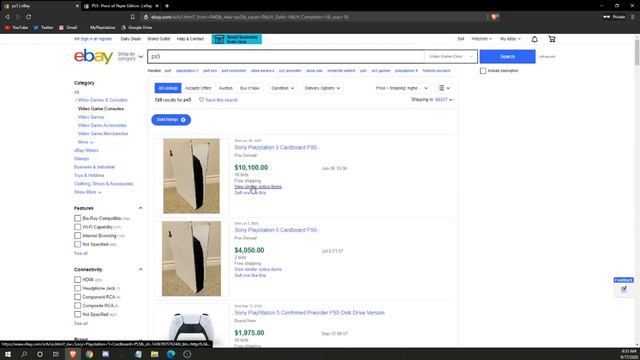Open Task View on taskbar

pos(56,354)
